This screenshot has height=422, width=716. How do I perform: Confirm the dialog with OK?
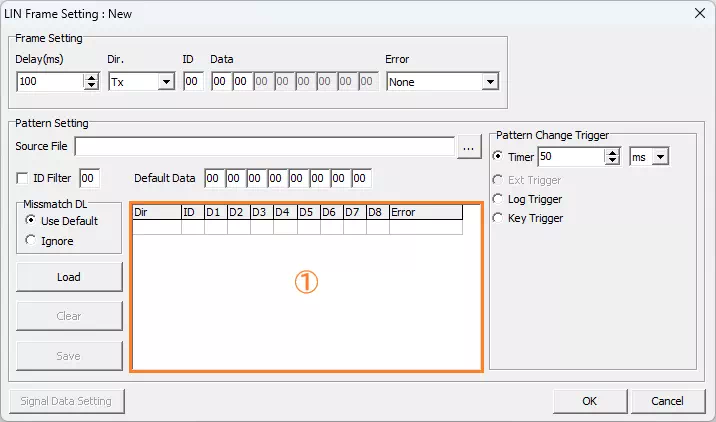(x=589, y=401)
